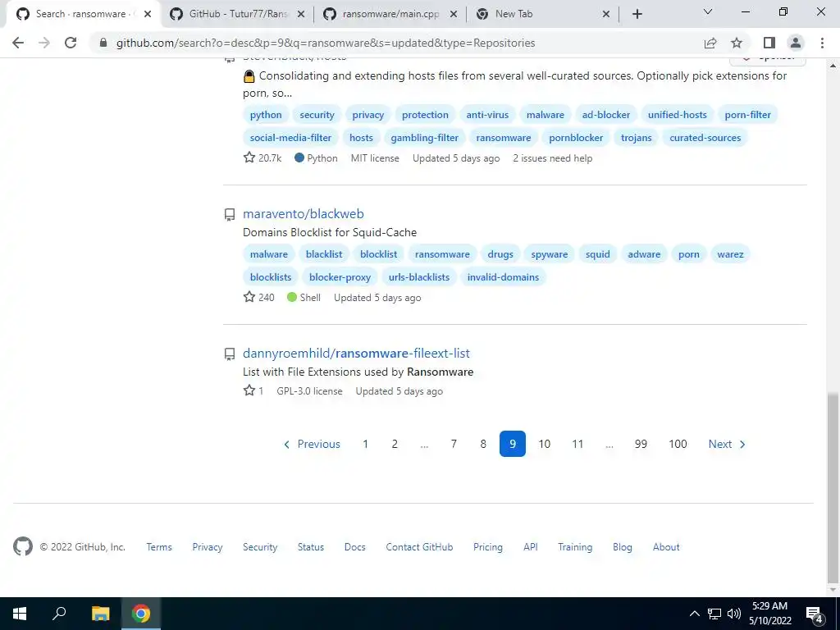Open the maravento/blackweb repository
This screenshot has height=630, width=840.
(304, 214)
